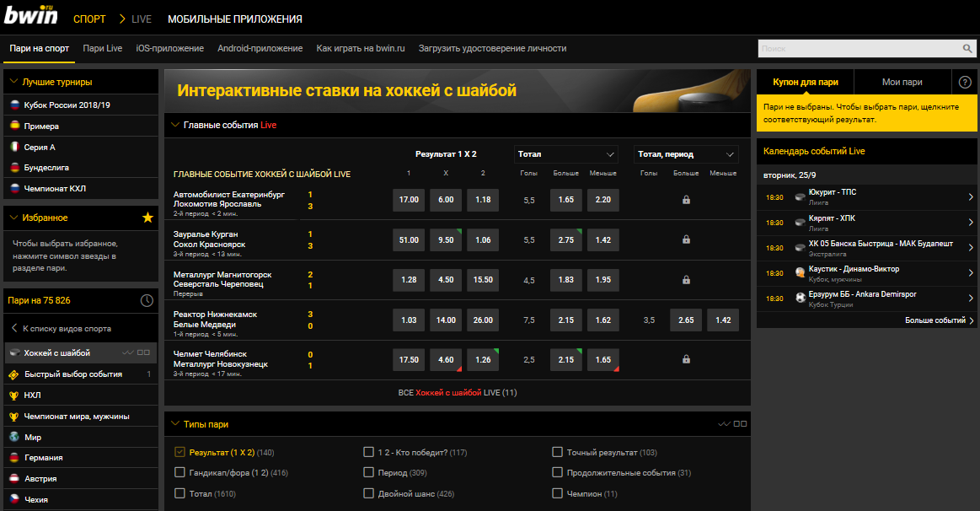Click the yellow icon for Быстрый выбор события
980x511 pixels.
[13, 374]
